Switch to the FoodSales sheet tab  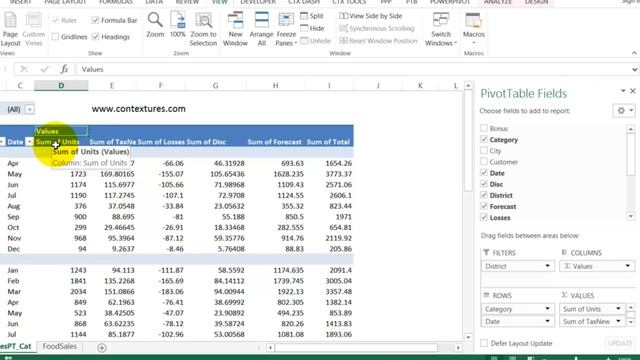[60, 346]
